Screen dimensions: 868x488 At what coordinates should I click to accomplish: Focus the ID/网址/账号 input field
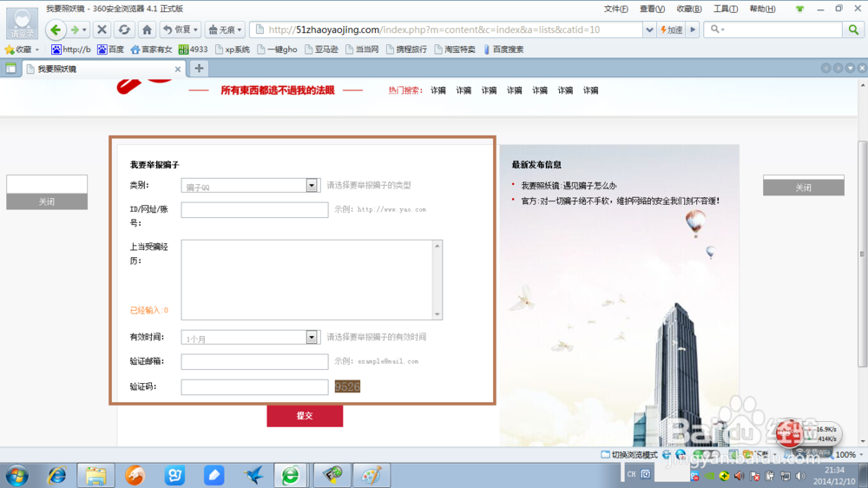point(254,210)
